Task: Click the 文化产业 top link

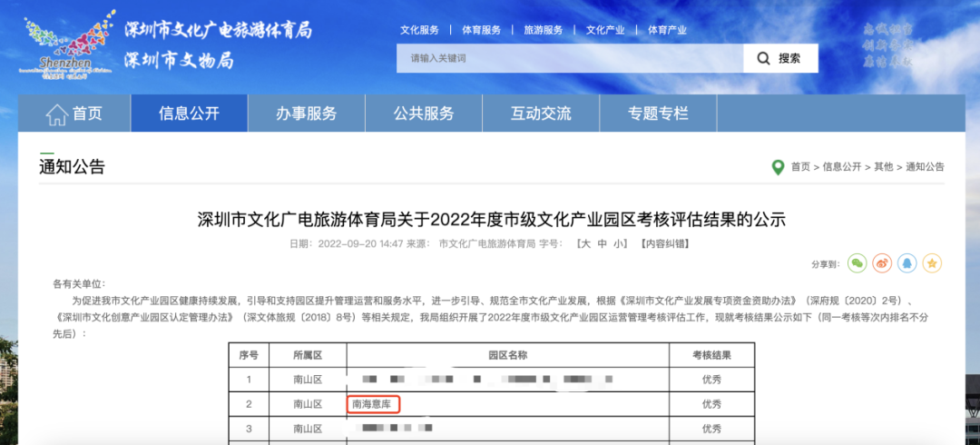Action: pos(605,30)
